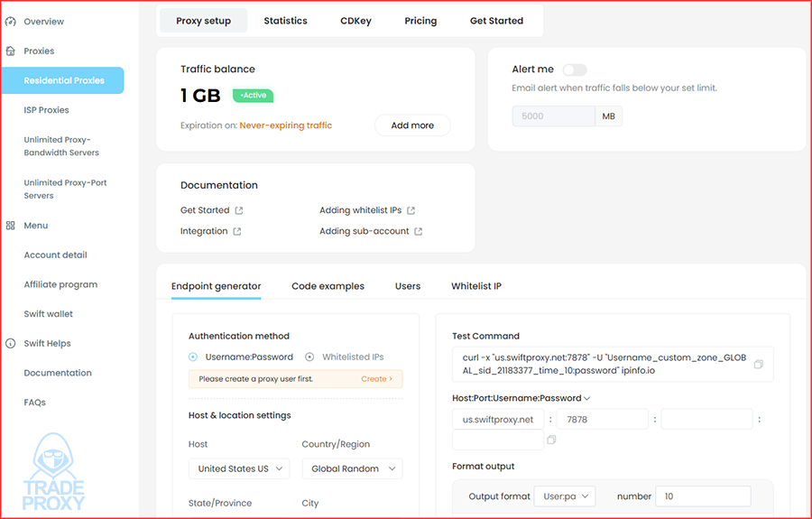Click the Proxies house icon

pyautogui.click(x=10, y=51)
